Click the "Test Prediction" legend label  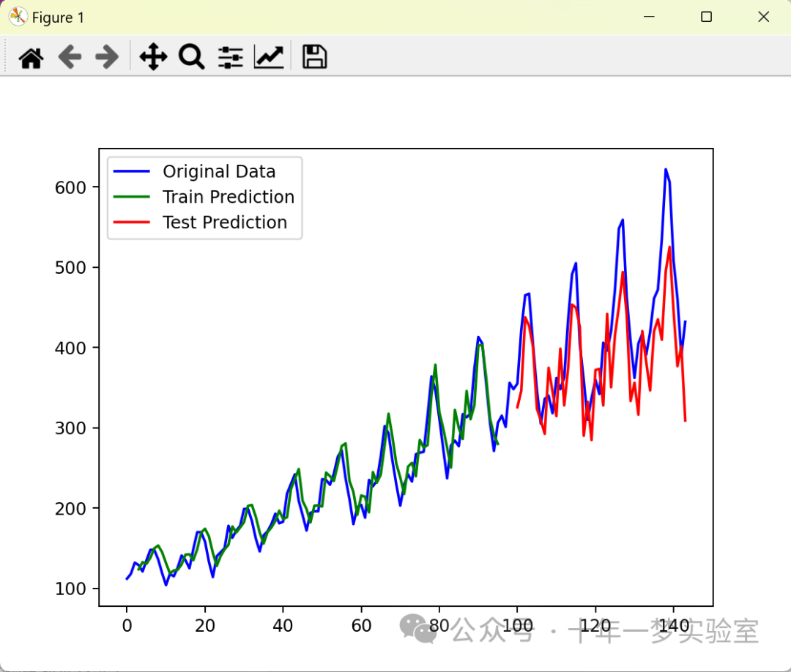[x=225, y=223]
